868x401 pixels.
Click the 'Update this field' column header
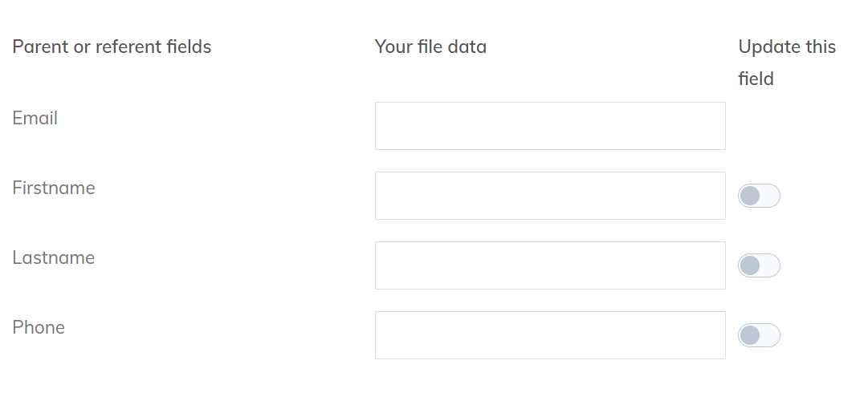[x=786, y=63]
